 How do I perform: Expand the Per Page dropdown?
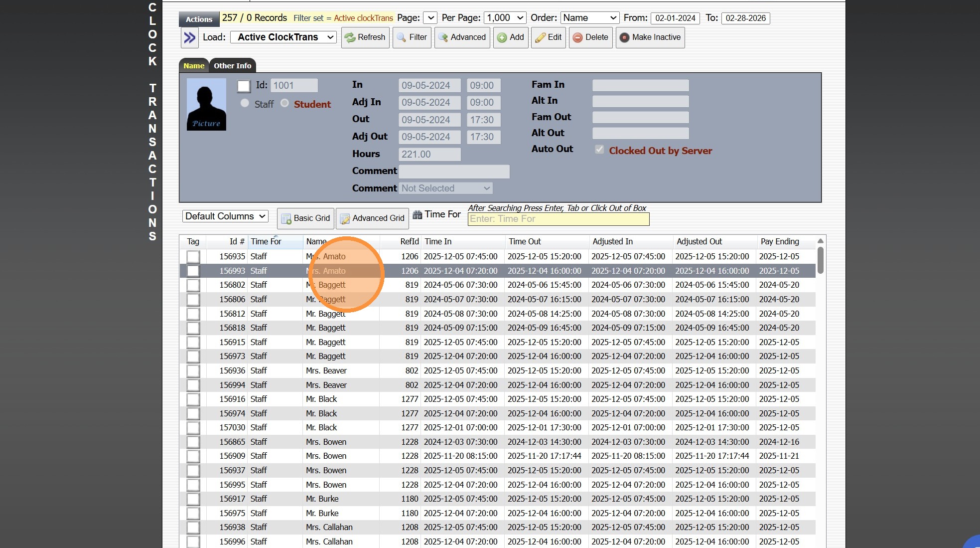coord(505,18)
